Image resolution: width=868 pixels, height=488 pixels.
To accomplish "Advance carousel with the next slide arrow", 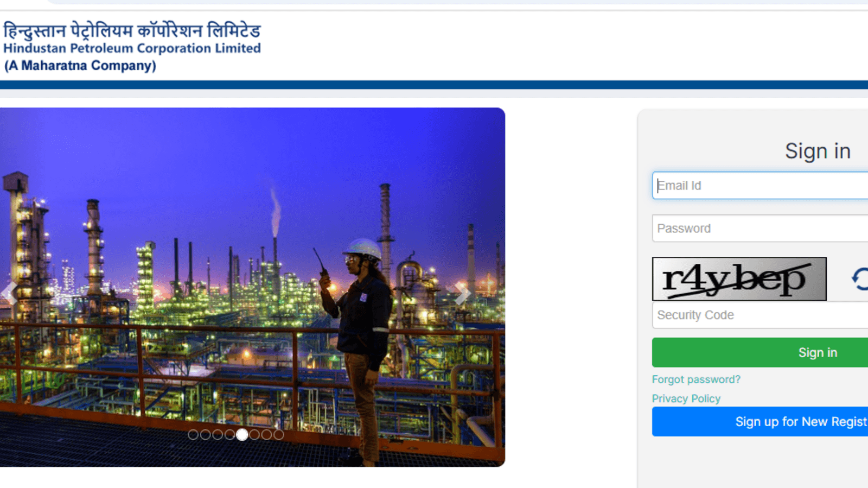I will click(462, 294).
